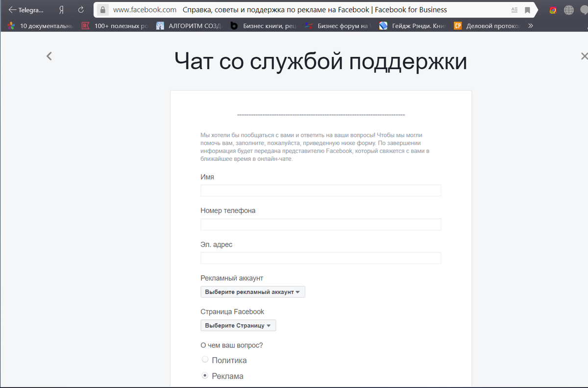The width and height of the screenshot is (588, 388).
Task: Go back using the left chevron on page
Action: coord(49,56)
